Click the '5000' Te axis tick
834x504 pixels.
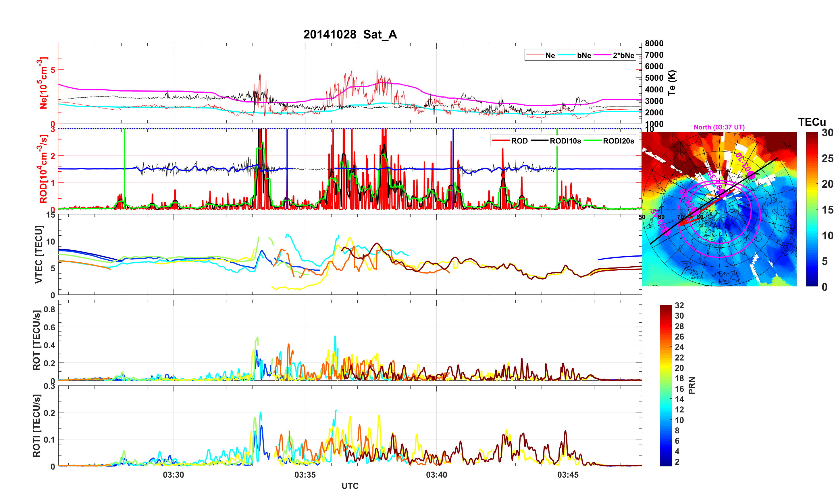(x=654, y=78)
